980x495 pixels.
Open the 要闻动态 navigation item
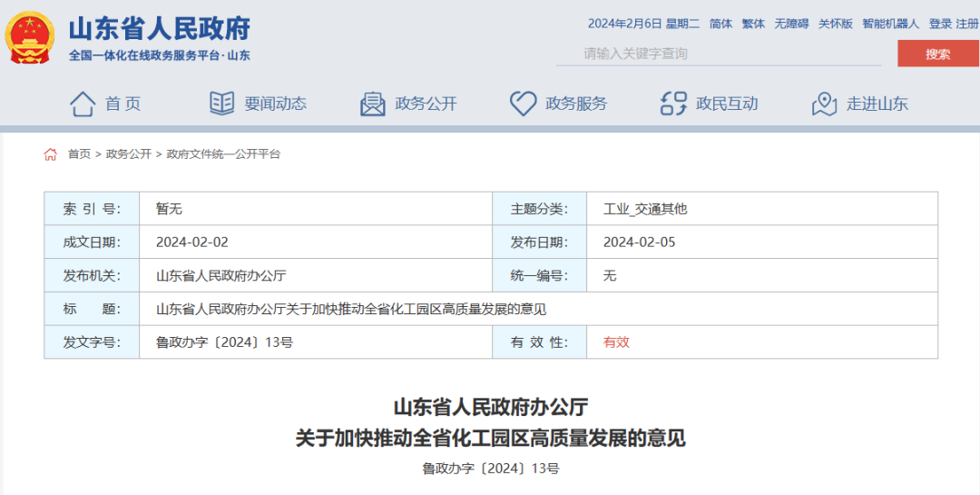[276, 104]
